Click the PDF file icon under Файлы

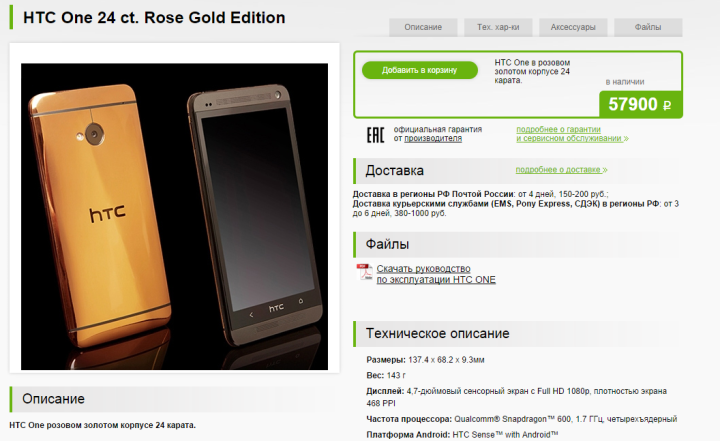pos(365,272)
